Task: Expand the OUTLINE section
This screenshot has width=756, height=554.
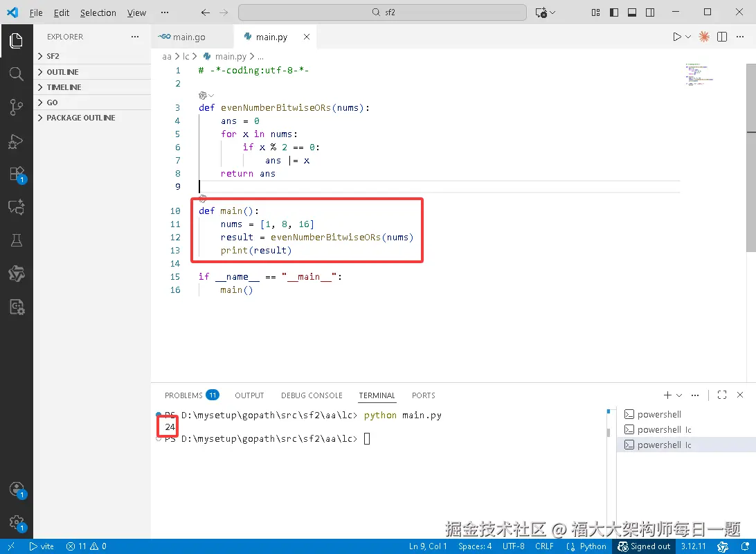Action: pyautogui.click(x=91, y=72)
